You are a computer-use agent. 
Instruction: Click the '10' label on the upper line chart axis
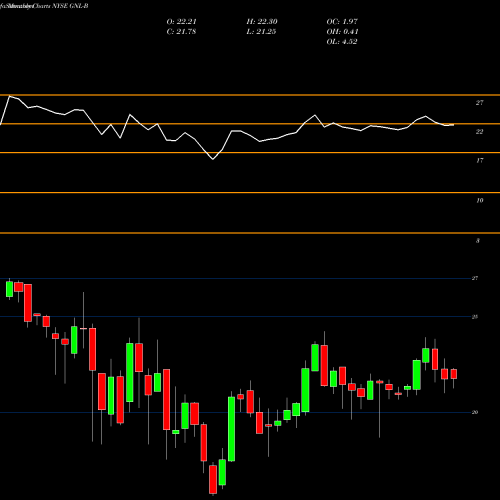(x=479, y=201)
